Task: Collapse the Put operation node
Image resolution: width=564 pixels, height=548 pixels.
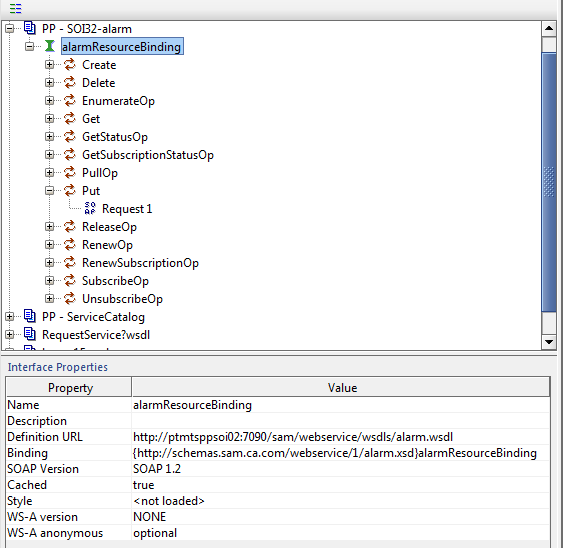Action: coord(50,190)
